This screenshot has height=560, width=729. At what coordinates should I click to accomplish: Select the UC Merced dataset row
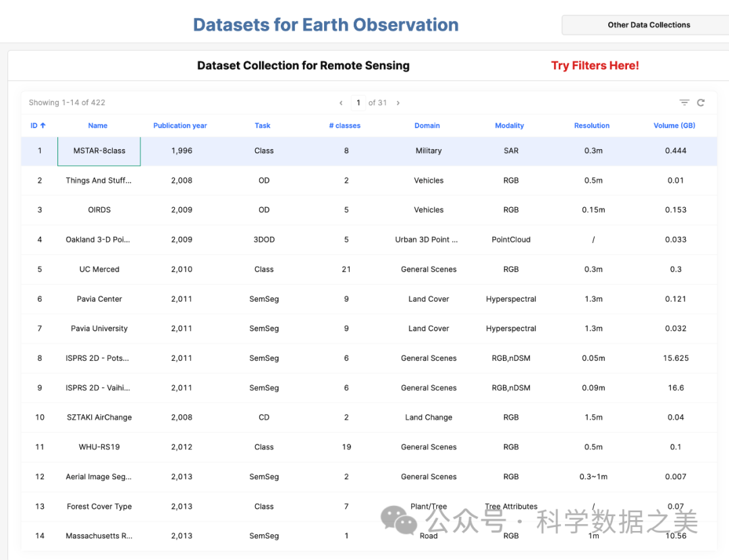tap(99, 269)
